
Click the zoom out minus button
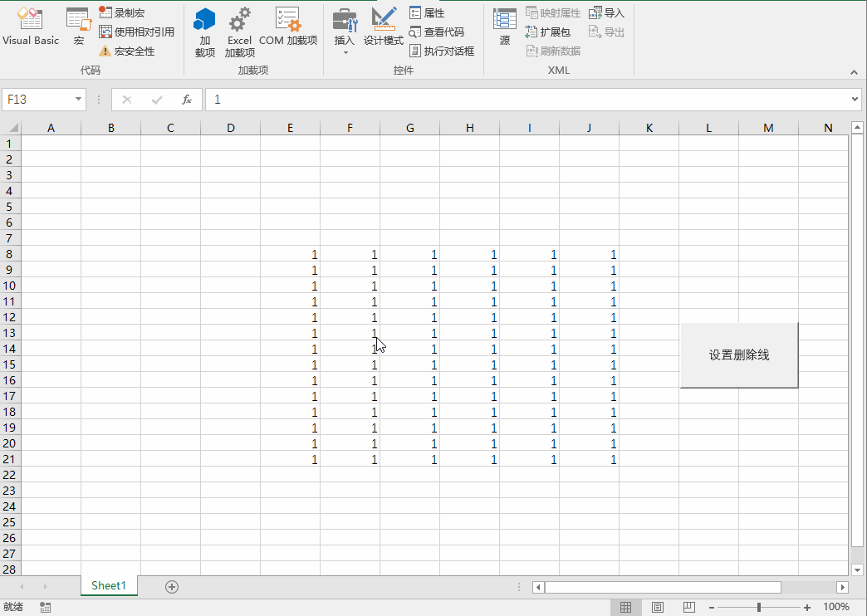point(712,607)
